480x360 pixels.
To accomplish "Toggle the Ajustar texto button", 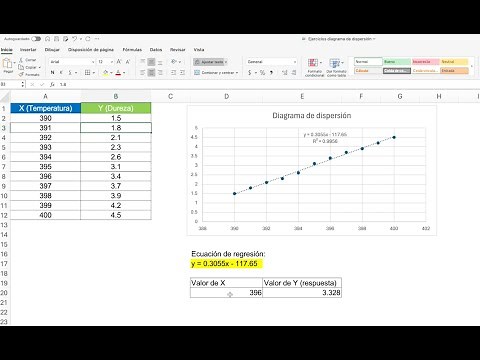I will (210, 62).
